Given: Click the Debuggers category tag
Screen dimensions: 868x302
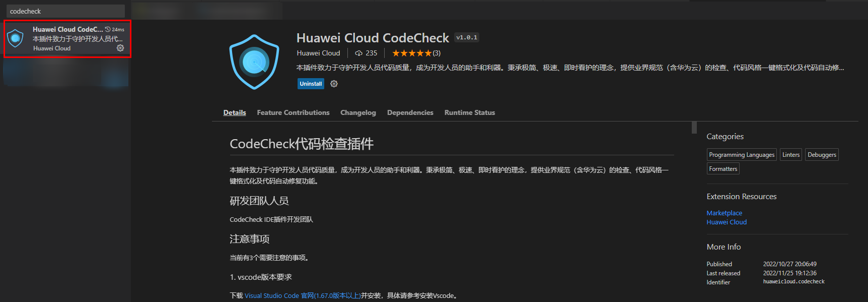Looking at the screenshot, I should (x=822, y=155).
